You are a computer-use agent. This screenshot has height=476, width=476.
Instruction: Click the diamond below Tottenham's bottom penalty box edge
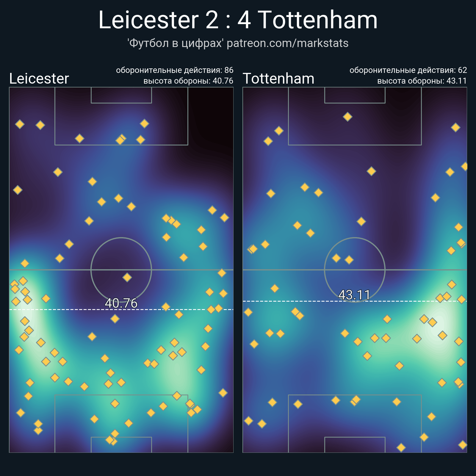(x=401, y=447)
